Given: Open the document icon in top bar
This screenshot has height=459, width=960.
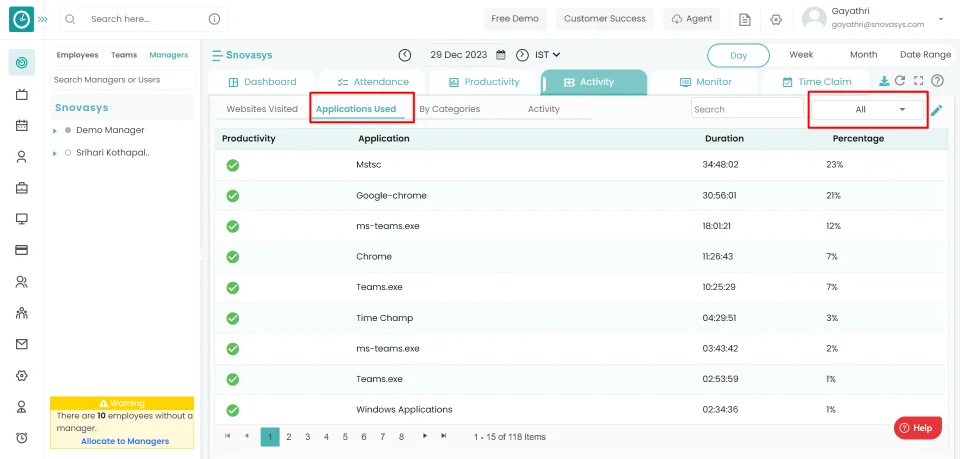Looking at the screenshot, I should click(x=744, y=20).
